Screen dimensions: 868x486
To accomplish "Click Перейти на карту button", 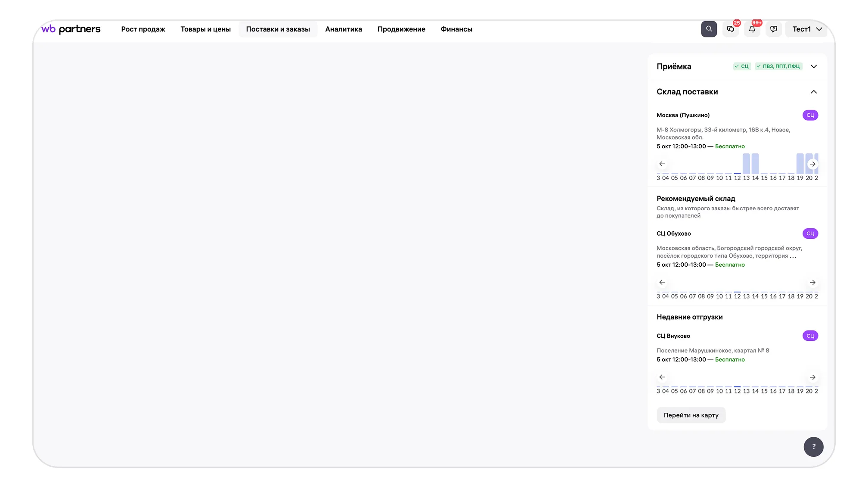I will coord(691,415).
